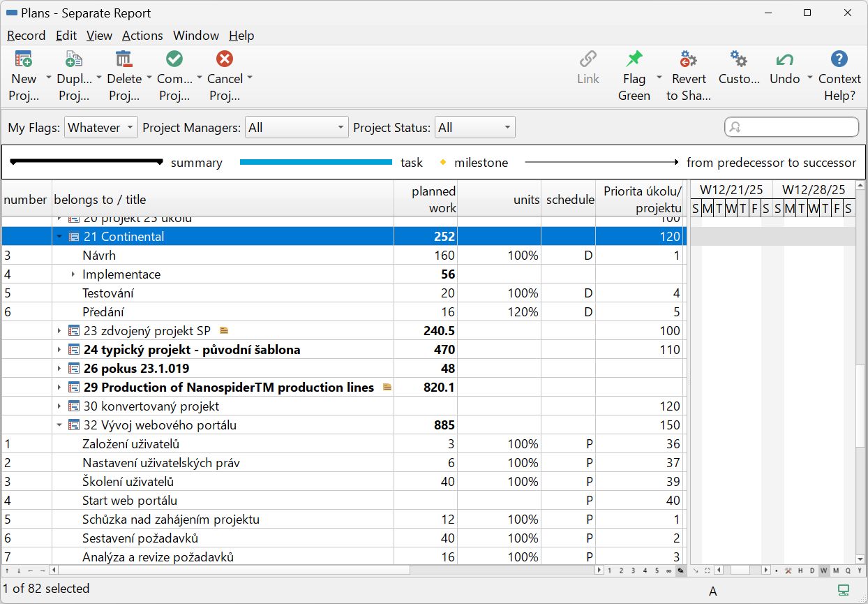Click the Flag Green pin icon
The image size is (868, 604).
pos(634,59)
